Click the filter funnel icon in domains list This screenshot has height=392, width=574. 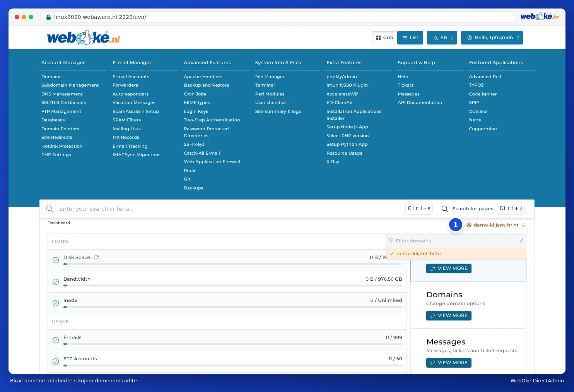(x=391, y=241)
